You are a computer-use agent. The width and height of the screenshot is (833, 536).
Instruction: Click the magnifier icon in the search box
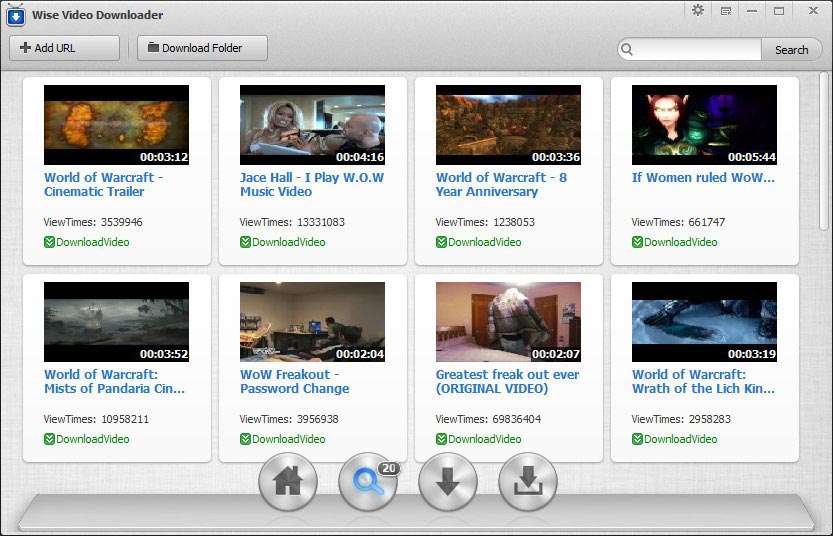[627, 49]
